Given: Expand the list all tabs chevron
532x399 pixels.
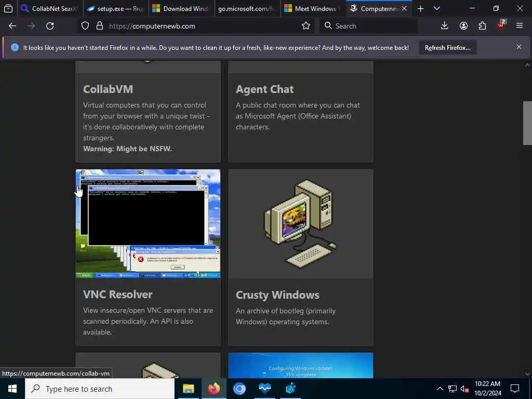Looking at the screenshot, I should pyautogui.click(x=437, y=8).
